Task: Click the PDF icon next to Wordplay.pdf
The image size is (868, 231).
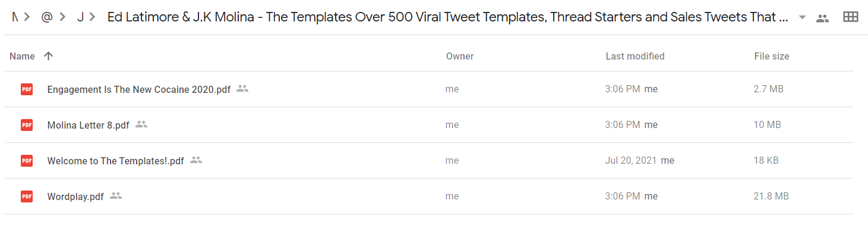Action: pos(27,196)
